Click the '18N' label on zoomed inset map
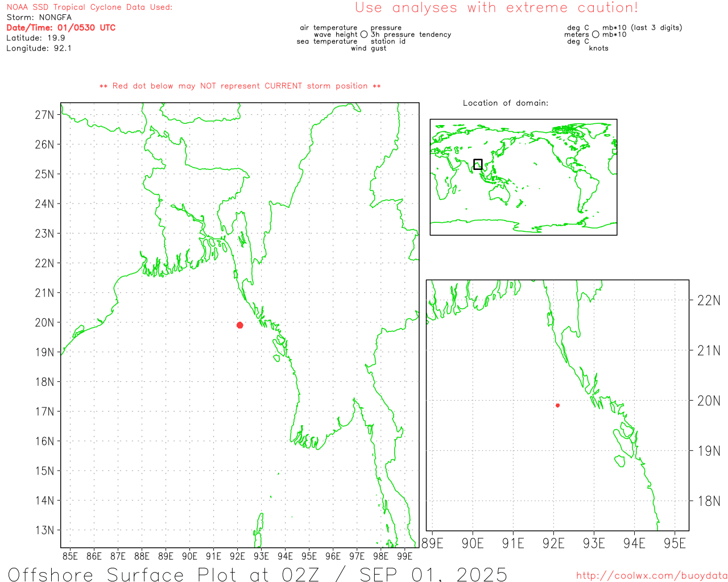728x582 pixels. coord(709,501)
